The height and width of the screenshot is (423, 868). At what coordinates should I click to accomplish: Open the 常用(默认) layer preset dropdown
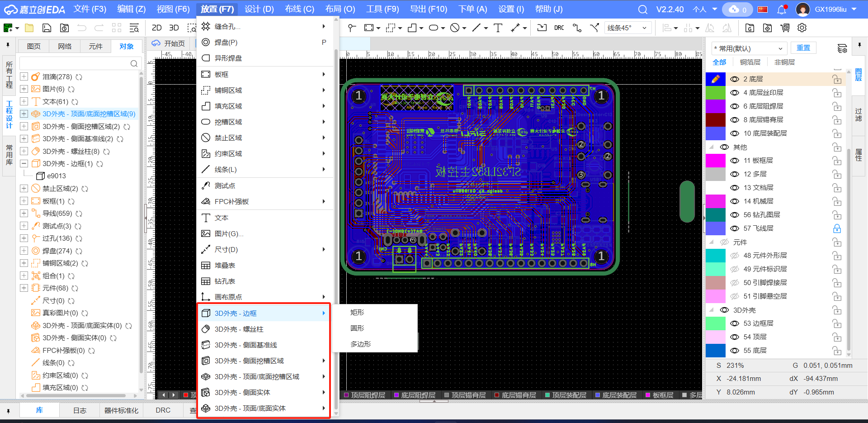click(x=748, y=48)
